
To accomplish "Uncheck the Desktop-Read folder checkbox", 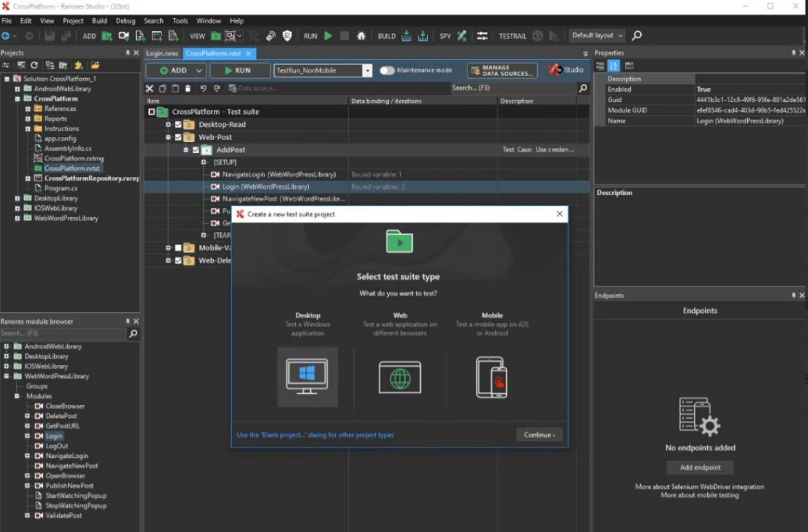I will pos(179,125).
